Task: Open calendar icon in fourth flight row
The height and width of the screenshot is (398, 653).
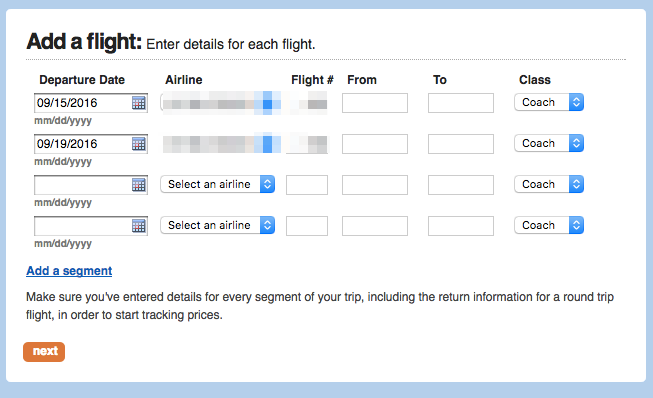Action: pyautogui.click(x=139, y=226)
